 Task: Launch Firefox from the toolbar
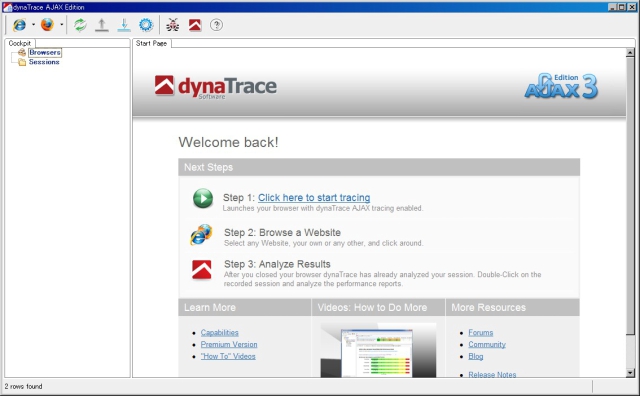click(x=47, y=25)
